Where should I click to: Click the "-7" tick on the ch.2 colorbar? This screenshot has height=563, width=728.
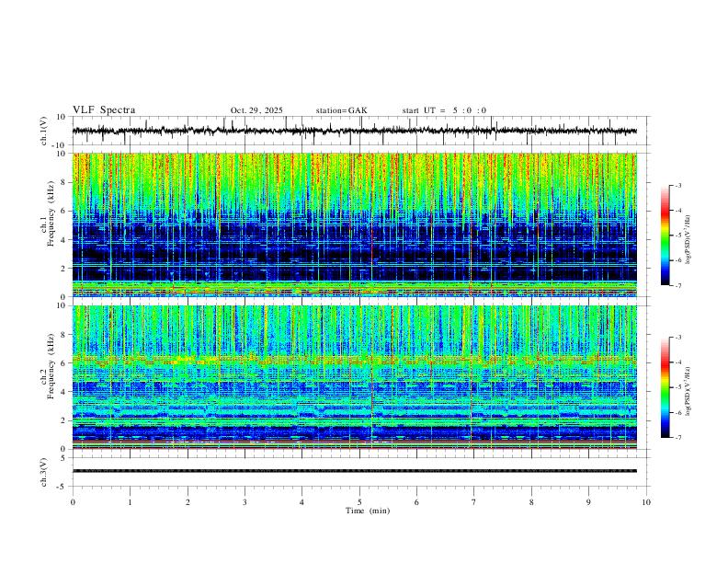[677, 438]
